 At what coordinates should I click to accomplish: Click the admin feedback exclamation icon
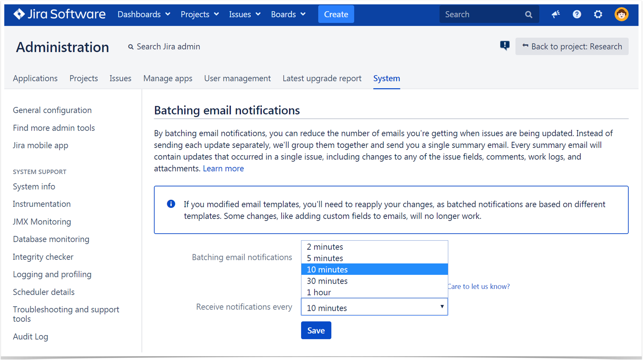point(505,46)
